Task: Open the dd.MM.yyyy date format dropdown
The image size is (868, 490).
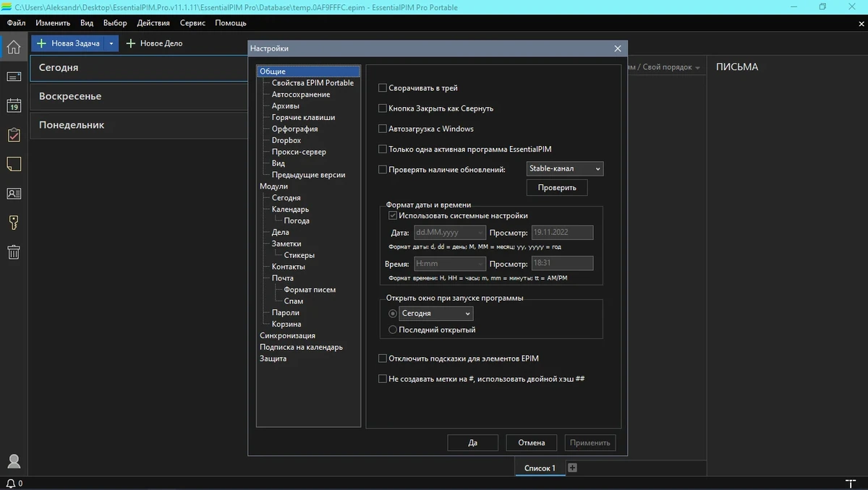Action: point(449,233)
